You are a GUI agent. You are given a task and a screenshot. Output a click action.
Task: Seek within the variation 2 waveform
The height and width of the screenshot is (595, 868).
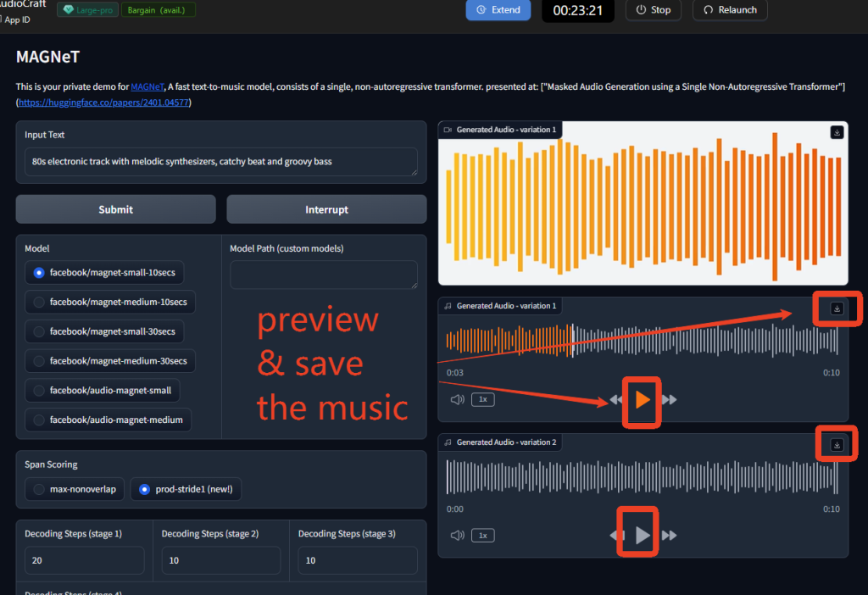click(642, 477)
